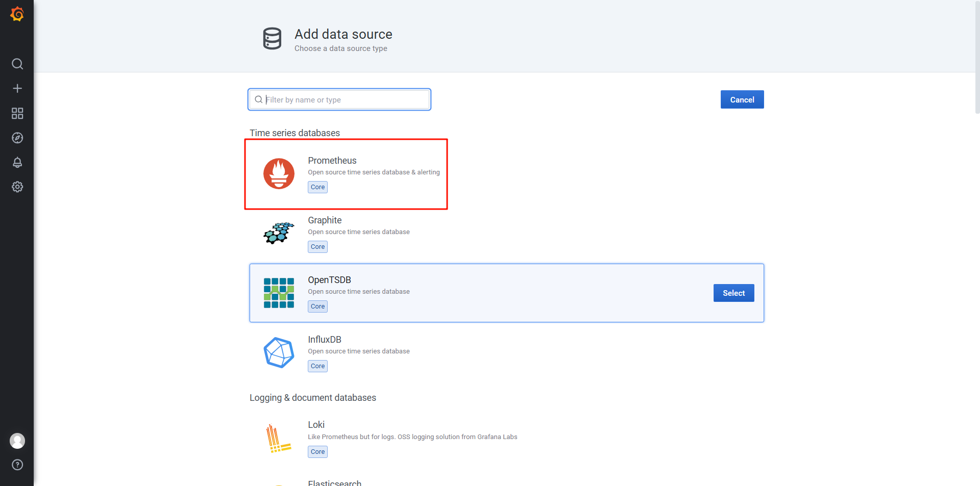Click 'Logging & document databases' heading
The width and height of the screenshot is (980, 486).
point(313,398)
